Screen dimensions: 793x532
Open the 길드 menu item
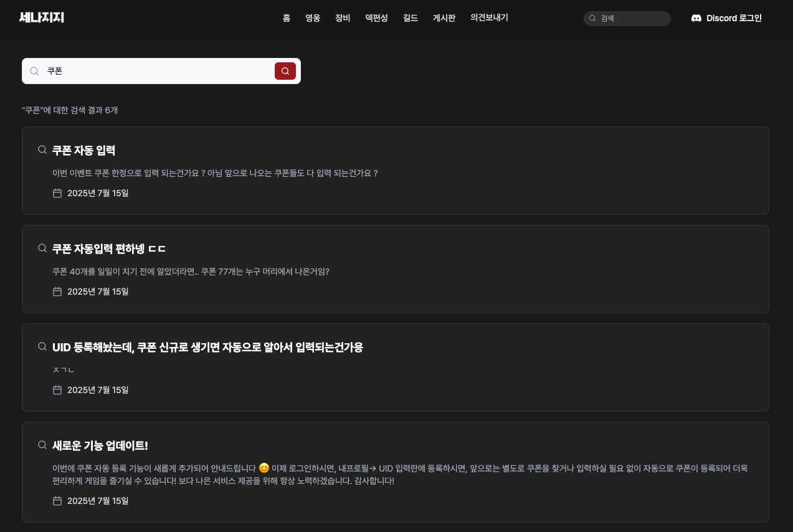click(411, 18)
